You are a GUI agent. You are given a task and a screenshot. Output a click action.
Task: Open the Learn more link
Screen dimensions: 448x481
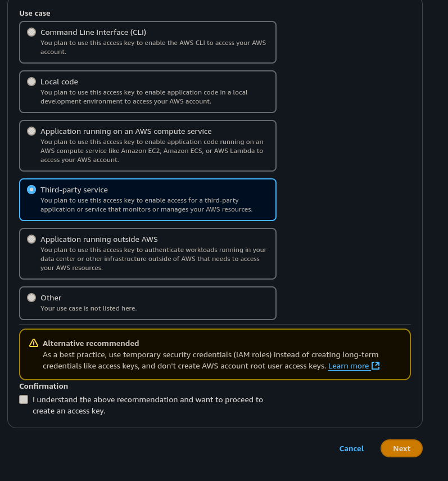(x=349, y=366)
